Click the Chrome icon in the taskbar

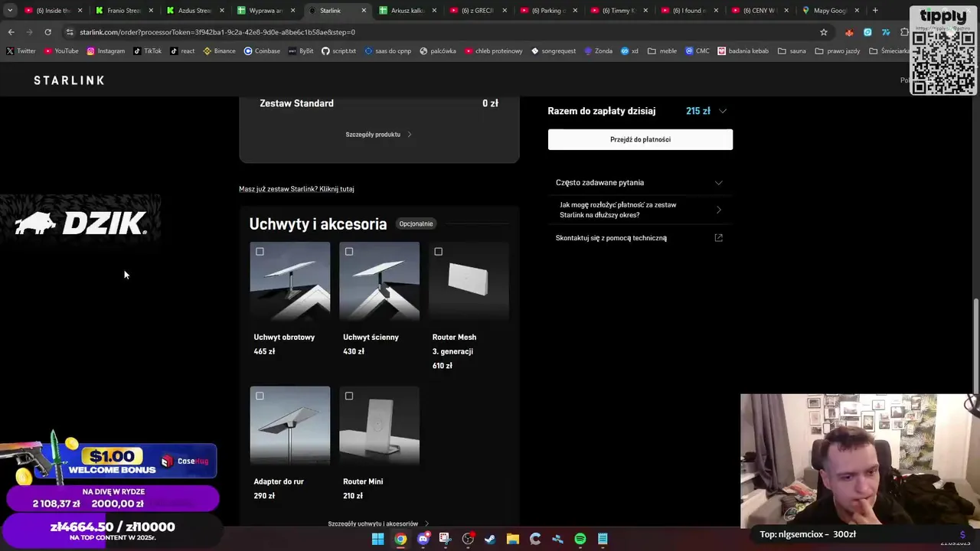(x=400, y=539)
